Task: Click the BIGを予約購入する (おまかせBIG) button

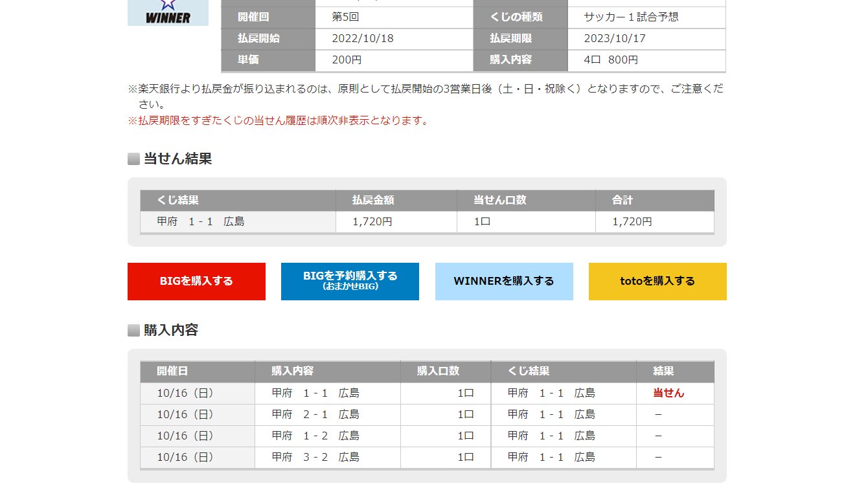Action: tap(350, 282)
